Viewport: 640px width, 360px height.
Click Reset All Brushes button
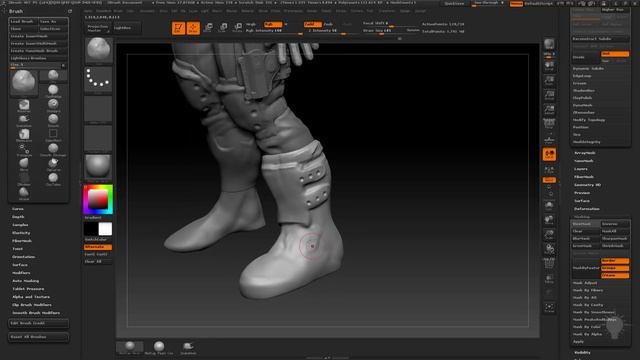[x=38, y=337]
